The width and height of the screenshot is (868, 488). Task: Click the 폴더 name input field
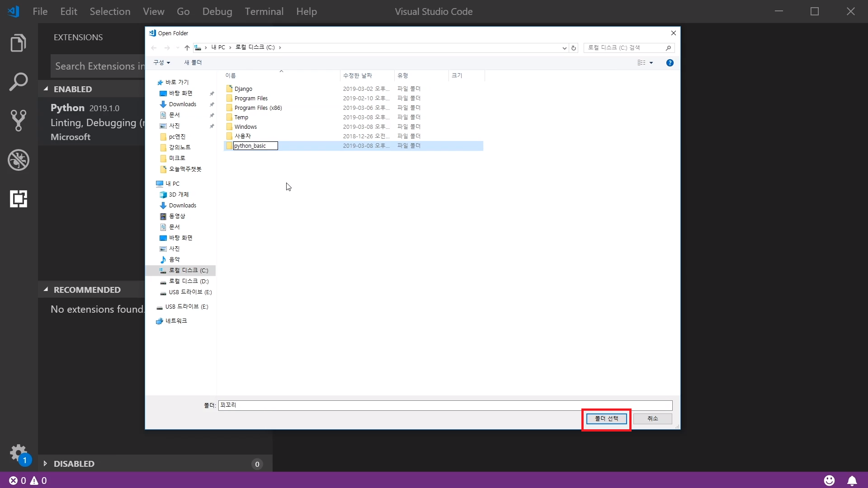pyautogui.click(x=445, y=405)
